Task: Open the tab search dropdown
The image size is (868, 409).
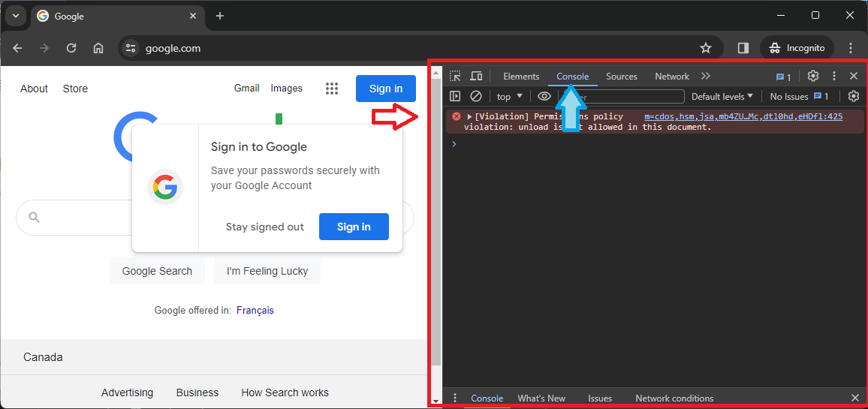Action: 16,16
